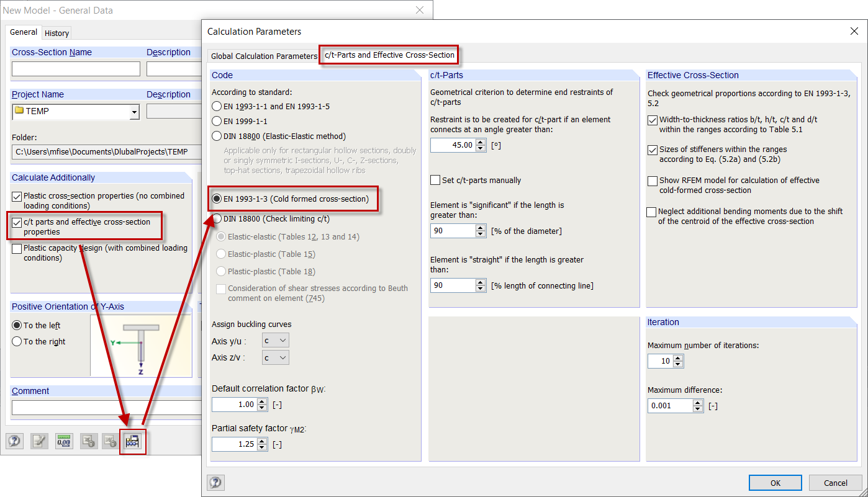Enable Plastic capacity design checkbox
The height and width of the screenshot is (497, 868).
click(17, 248)
